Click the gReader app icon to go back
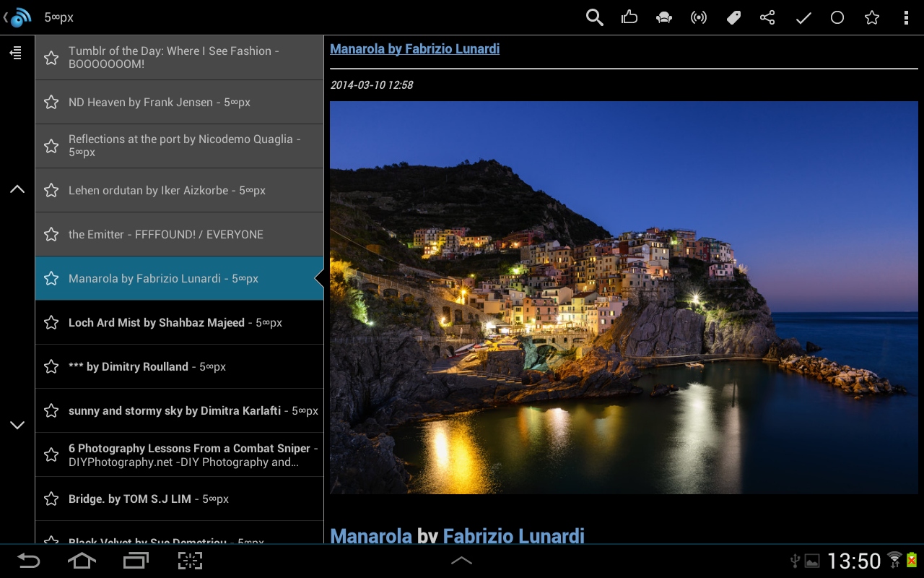924x578 pixels. click(x=17, y=17)
